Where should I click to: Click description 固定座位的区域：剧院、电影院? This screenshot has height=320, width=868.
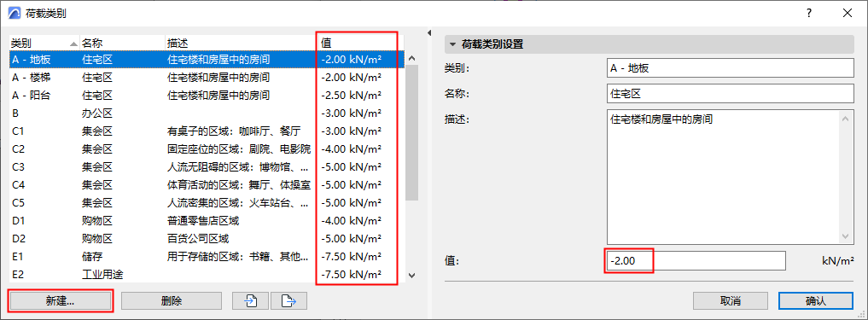point(239,149)
